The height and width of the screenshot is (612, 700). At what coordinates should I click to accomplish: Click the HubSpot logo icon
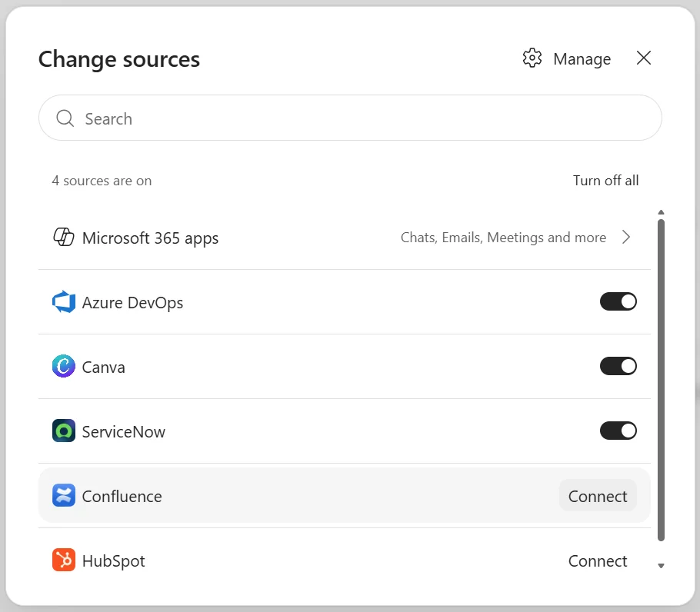tap(63, 560)
